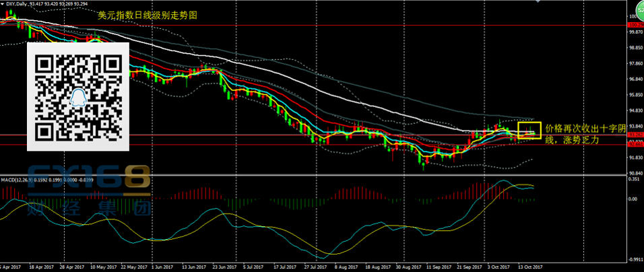Viewport: 644px width, 272px height.
Task: Click the yellow chart title 美元指数日线级别走势图
Action: pyautogui.click(x=139, y=15)
